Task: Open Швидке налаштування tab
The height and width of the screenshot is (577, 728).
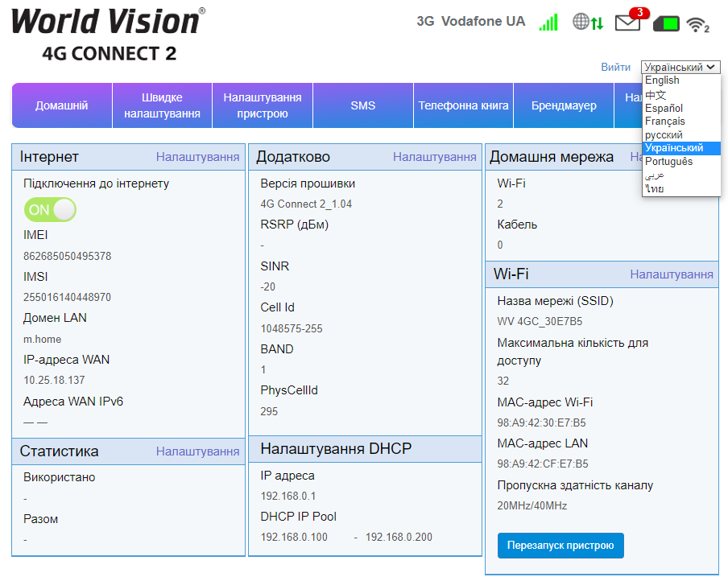Action: pyautogui.click(x=162, y=105)
